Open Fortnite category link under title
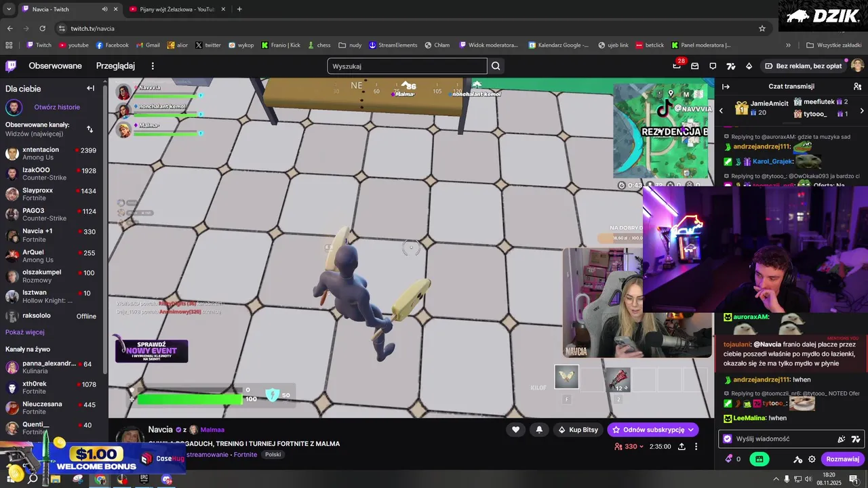The image size is (868, 488). [x=245, y=455]
